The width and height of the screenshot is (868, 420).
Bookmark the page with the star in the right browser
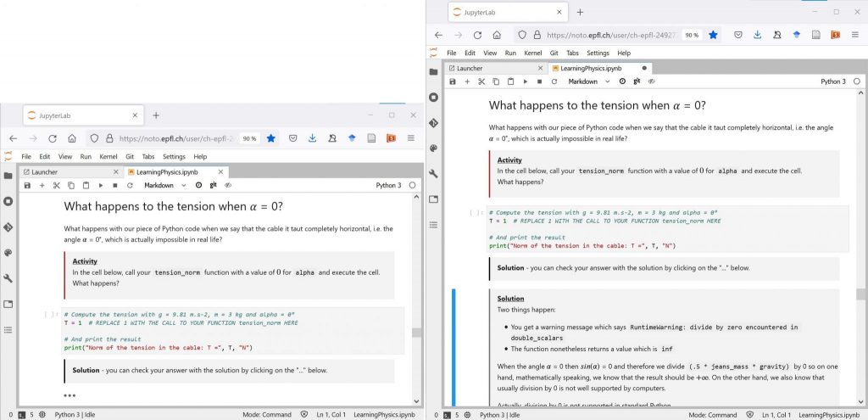(714, 35)
